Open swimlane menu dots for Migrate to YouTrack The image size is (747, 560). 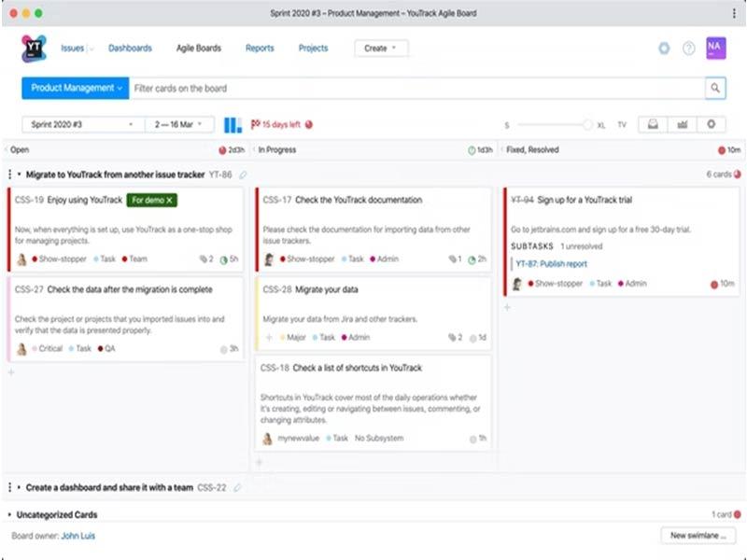pyautogui.click(x=9, y=175)
